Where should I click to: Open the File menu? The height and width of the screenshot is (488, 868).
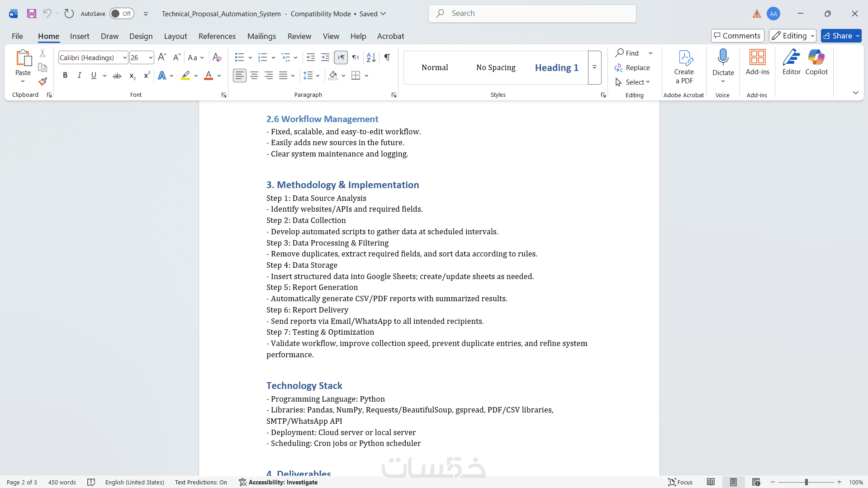pyautogui.click(x=17, y=36)
